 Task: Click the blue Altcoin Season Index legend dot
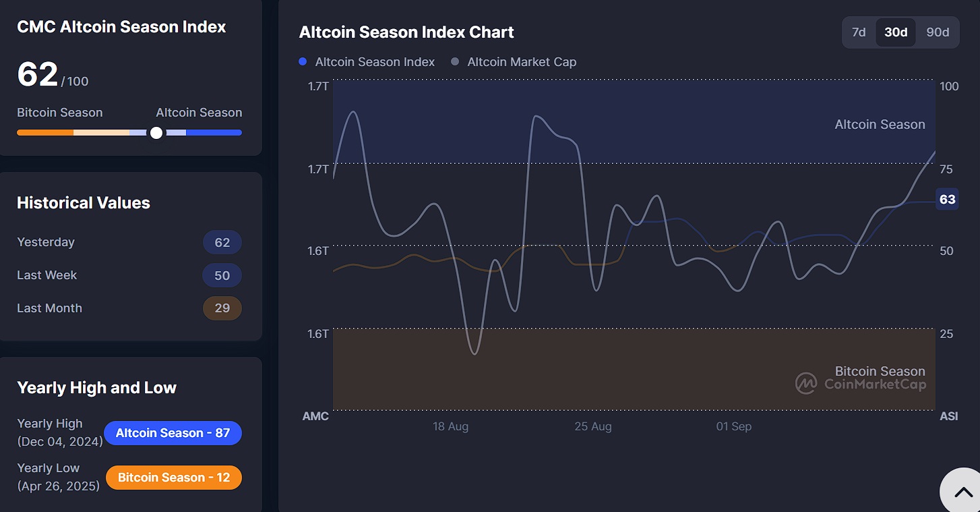303,62
